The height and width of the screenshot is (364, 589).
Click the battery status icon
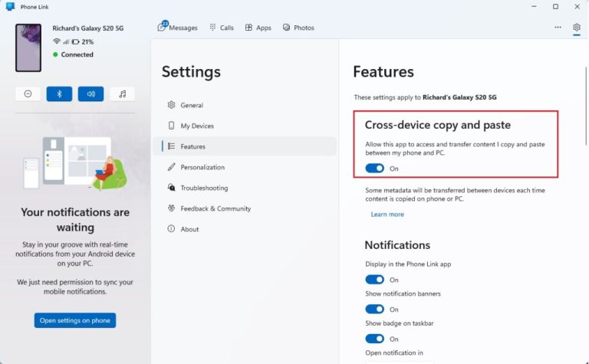[x=75, y=41]
